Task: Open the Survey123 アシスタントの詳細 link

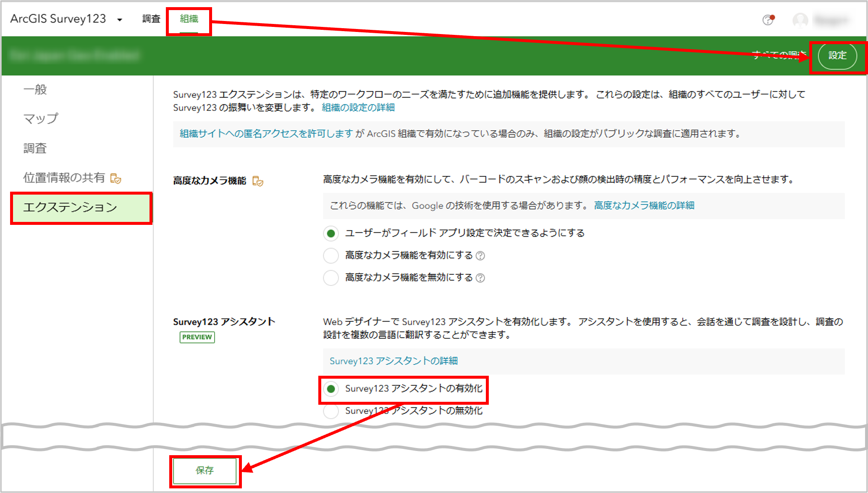Action: click(393, 361)
